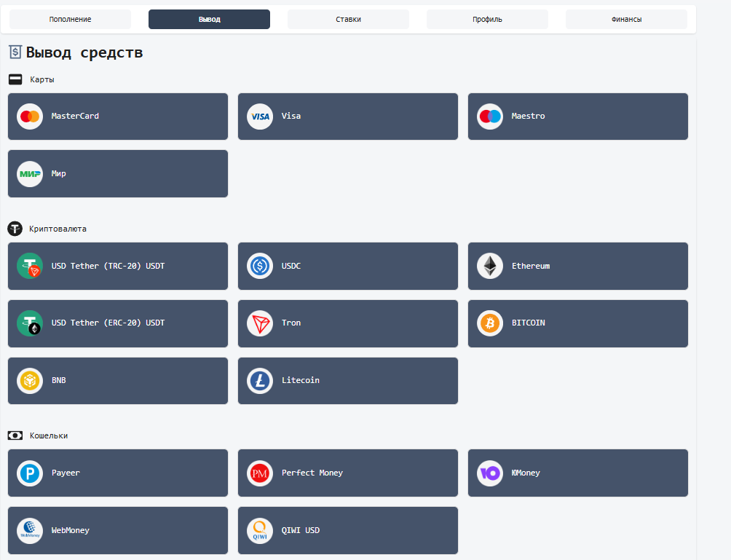Screen dimensions: 731x560
Task: Choose the Мир card logo
Action: pyautogui.click(x=30, y=174)
